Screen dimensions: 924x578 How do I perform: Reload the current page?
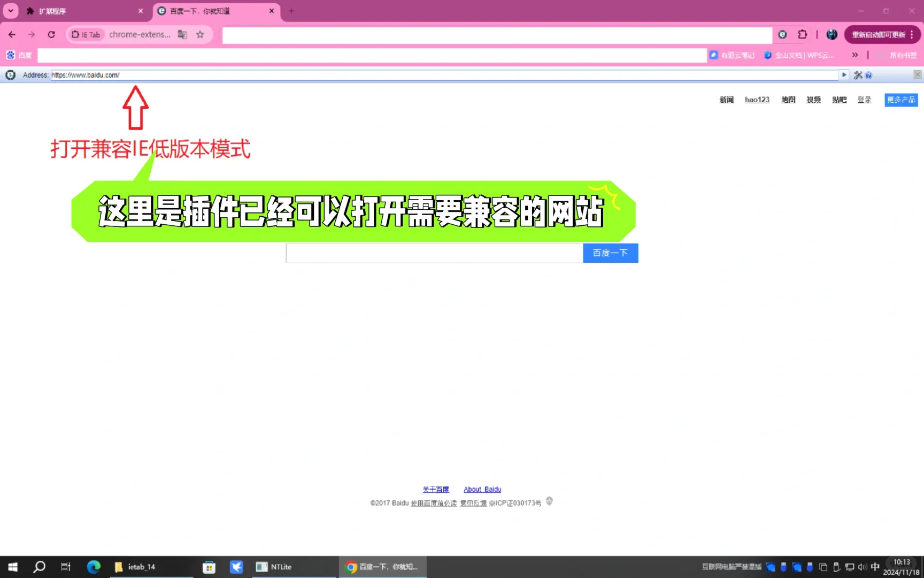coord(51,34)
